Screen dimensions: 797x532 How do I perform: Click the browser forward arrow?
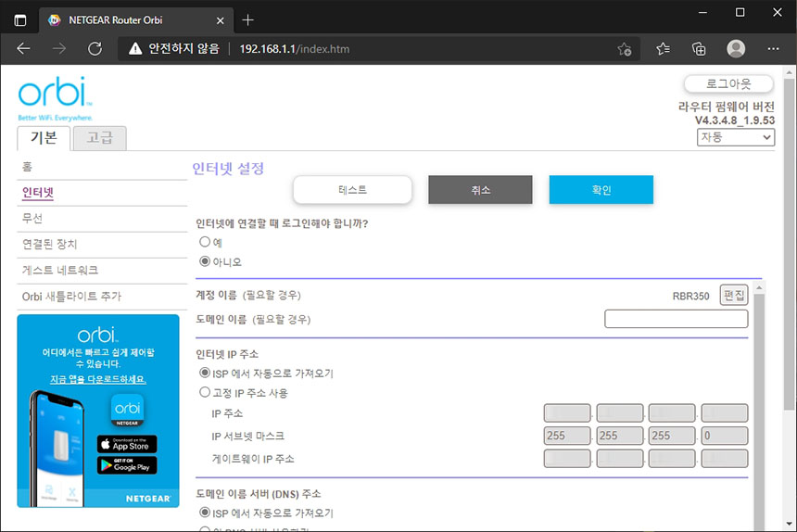point(59,49)
